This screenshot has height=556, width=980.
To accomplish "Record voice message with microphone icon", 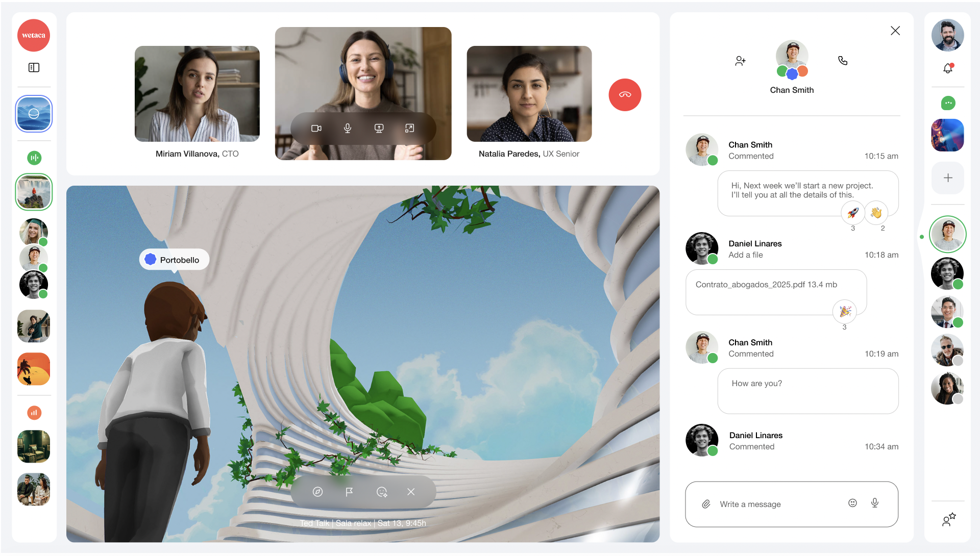I will pyautogui.click(x=875, y=503).
